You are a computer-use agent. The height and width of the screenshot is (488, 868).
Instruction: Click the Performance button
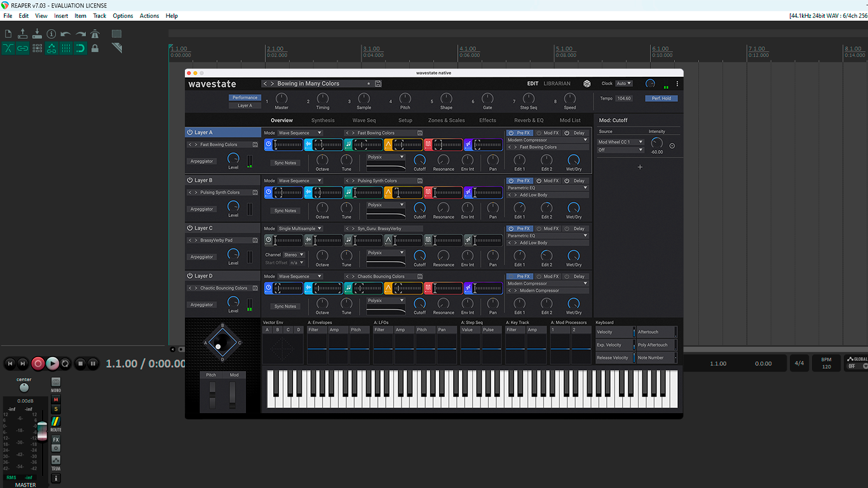(x=245, y=98)
